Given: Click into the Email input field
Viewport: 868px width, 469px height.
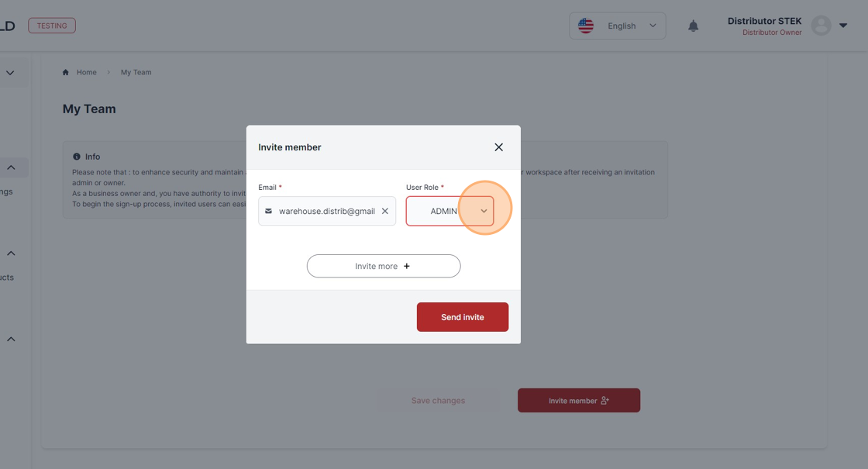Looking at the screenshot, I should (x=326, y=211).
